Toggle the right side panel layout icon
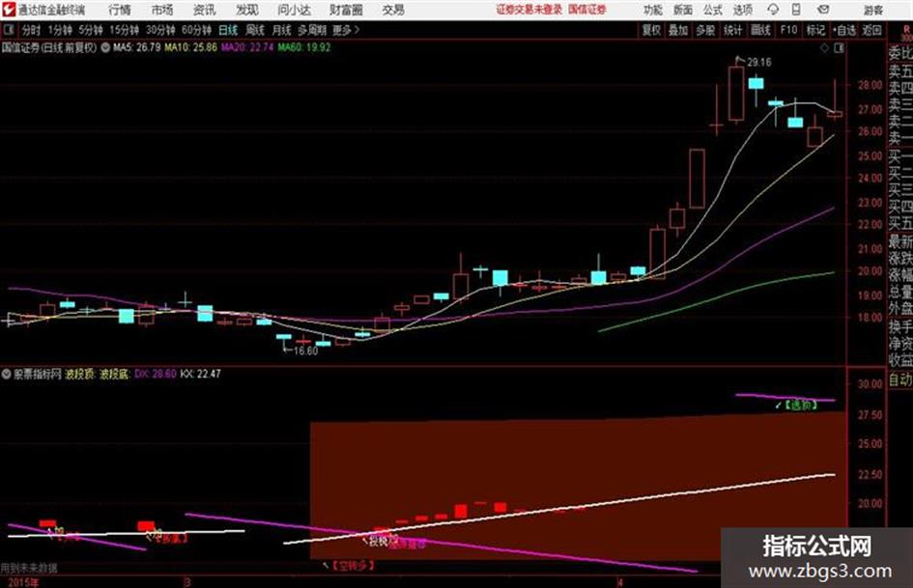The height and width of the screenshot is (588, 913). (x=839, y=48)
